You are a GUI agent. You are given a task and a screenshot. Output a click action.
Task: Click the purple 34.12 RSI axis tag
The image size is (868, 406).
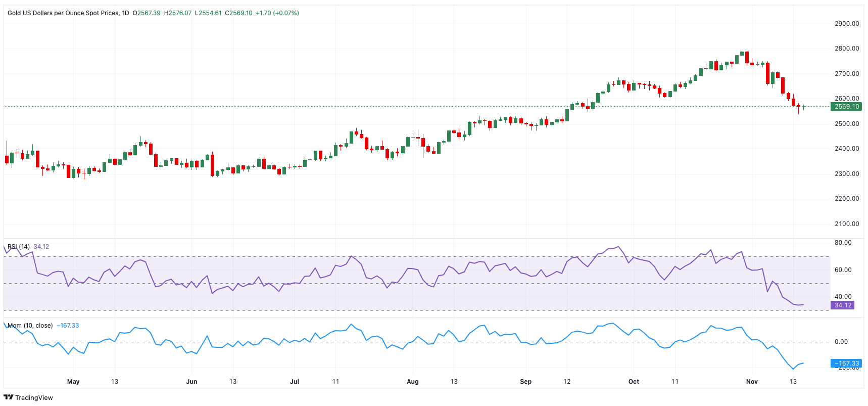(x=842, y=305)
